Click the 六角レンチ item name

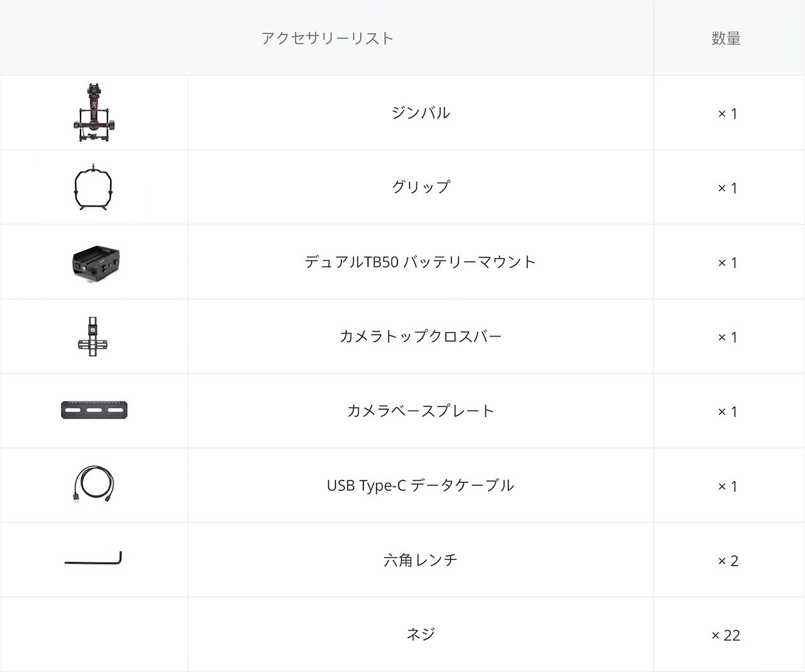pos(420,560)
